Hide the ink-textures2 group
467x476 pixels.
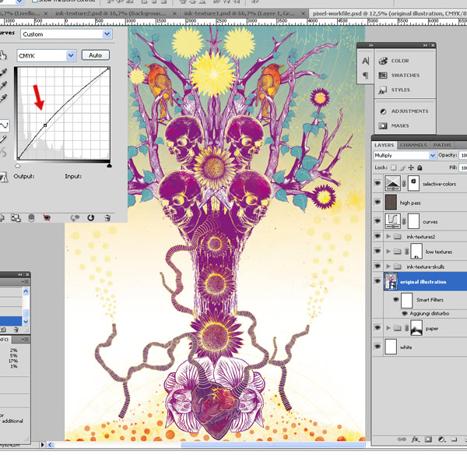(377, 236)
